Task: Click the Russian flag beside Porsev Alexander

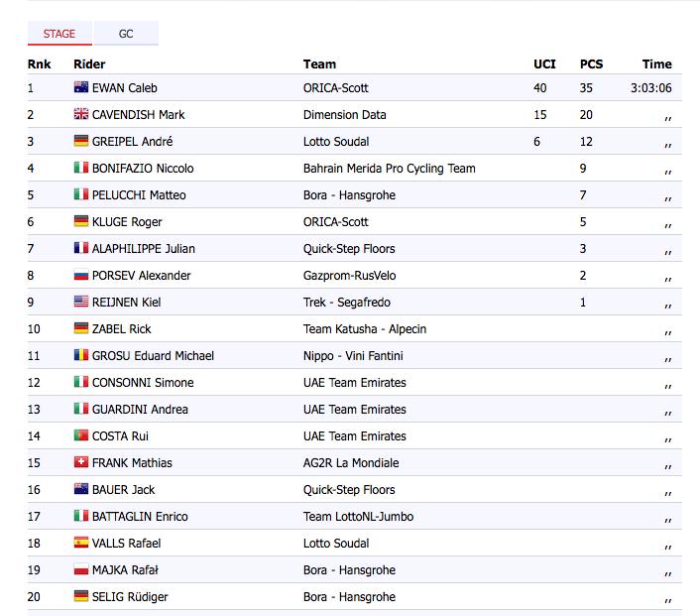Action: pos(81,276)
